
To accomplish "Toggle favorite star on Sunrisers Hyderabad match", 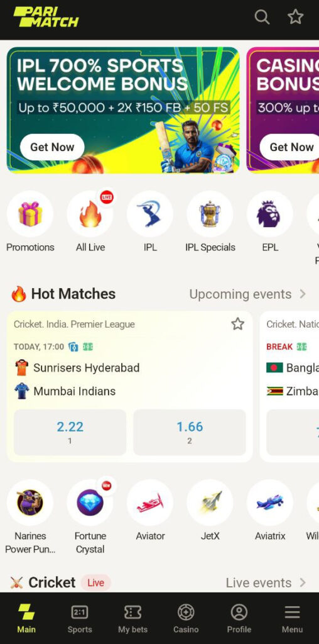I will pos(238,324).
